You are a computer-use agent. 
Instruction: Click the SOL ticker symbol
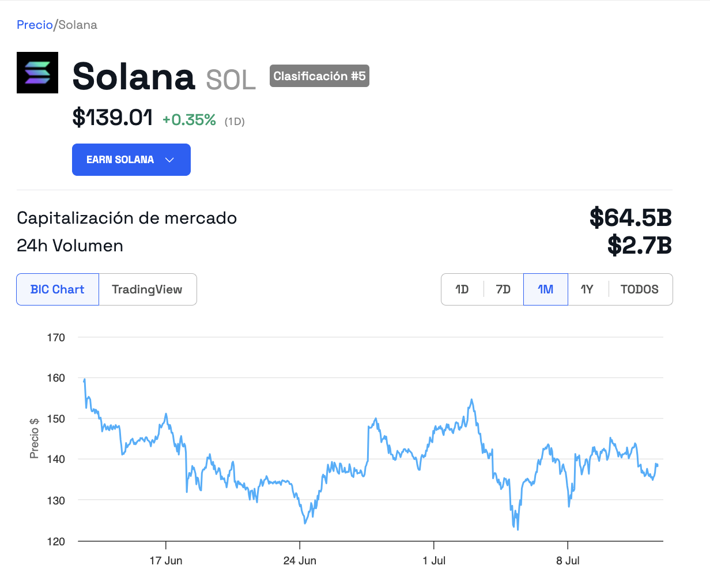[x=231, y=80]
